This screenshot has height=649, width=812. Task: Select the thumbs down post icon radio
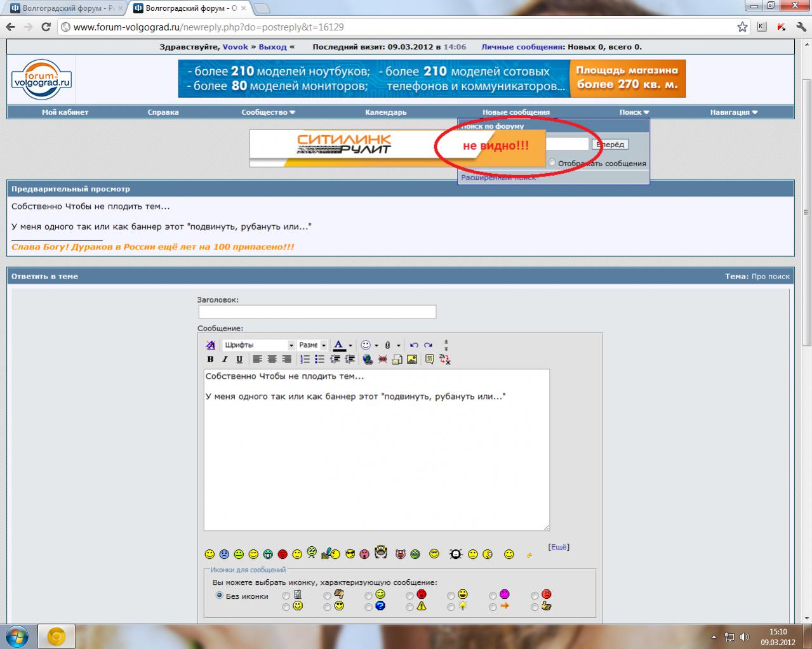(x=327, y=596)
